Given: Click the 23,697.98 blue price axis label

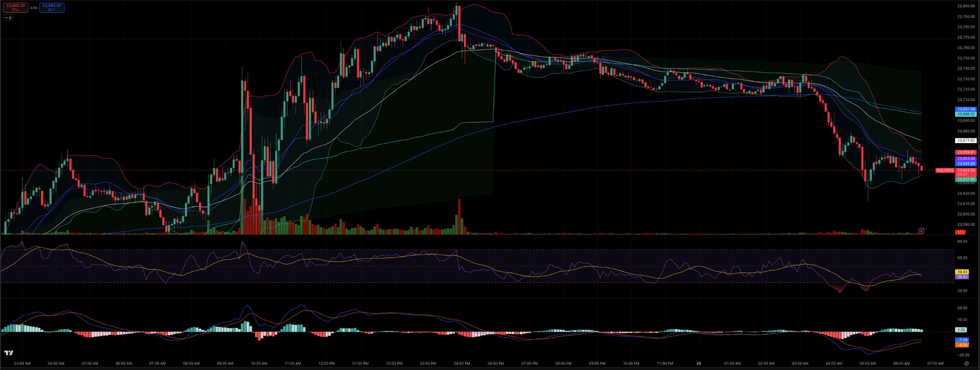Looking at the screenshot, I should click(966, 109).
